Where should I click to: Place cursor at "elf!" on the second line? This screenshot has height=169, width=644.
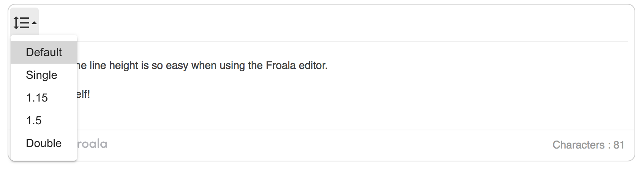click(83, 94)
